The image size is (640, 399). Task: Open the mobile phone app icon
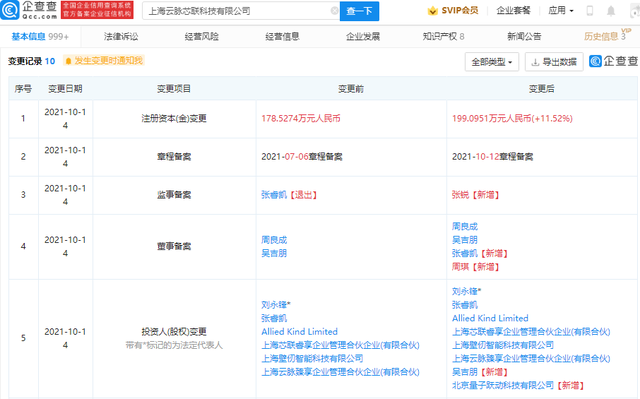tap(589, 11)
